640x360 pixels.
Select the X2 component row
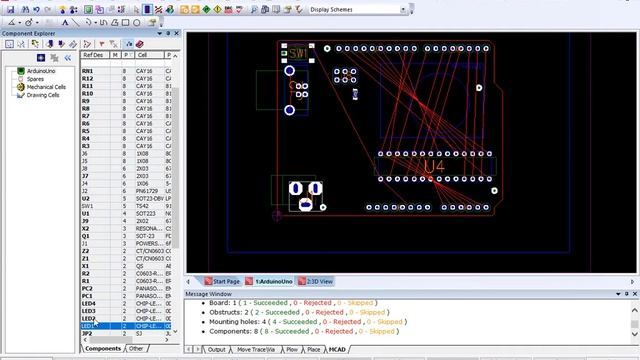(126, 229)
